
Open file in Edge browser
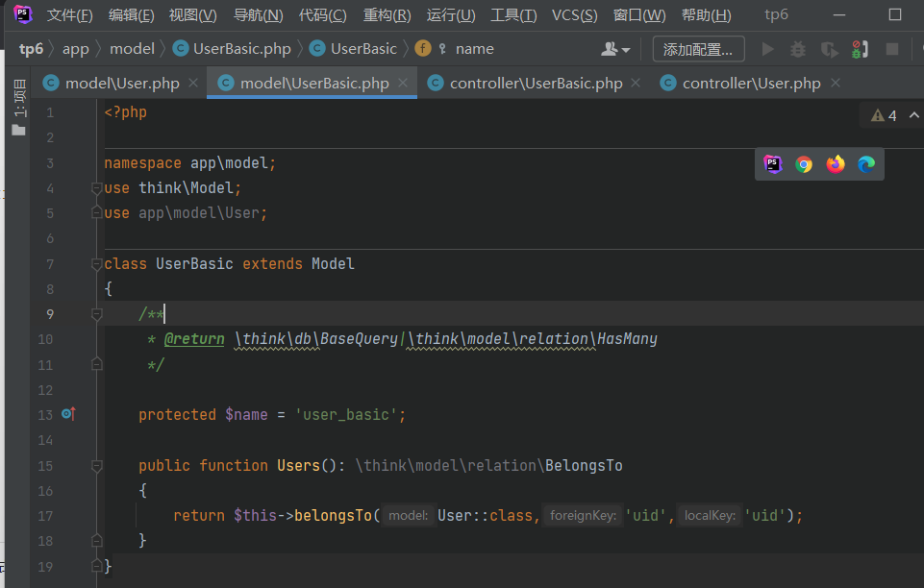coord(866,164)
